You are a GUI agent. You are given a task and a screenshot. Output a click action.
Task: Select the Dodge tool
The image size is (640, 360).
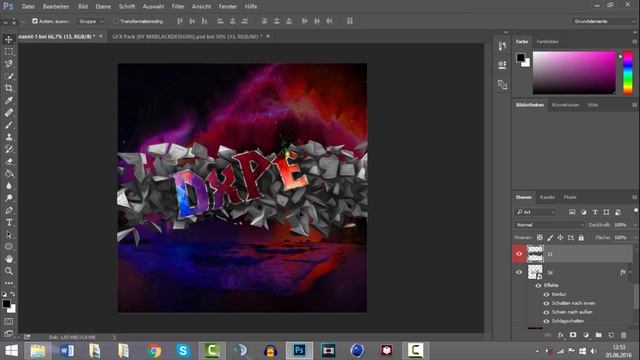point(9,198)
